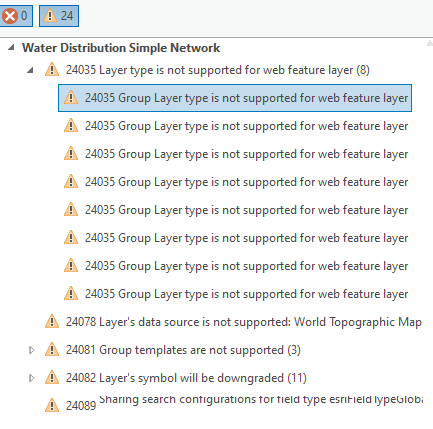Image resolution: width=433 pixels, height=429 pixels.
Task: Click the scroll up arrow of messages list
Action: tap(429, 43)
